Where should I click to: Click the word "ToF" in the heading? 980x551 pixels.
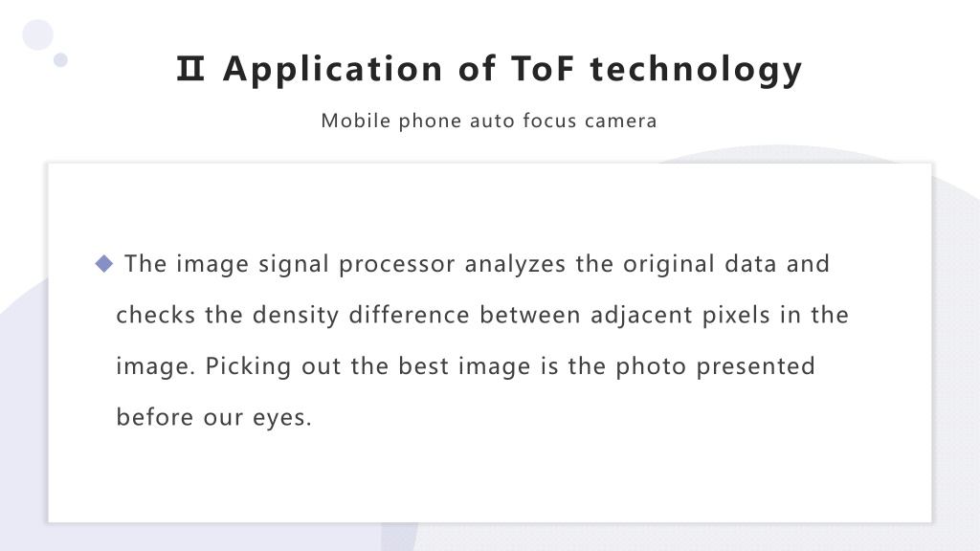(543, 69)
